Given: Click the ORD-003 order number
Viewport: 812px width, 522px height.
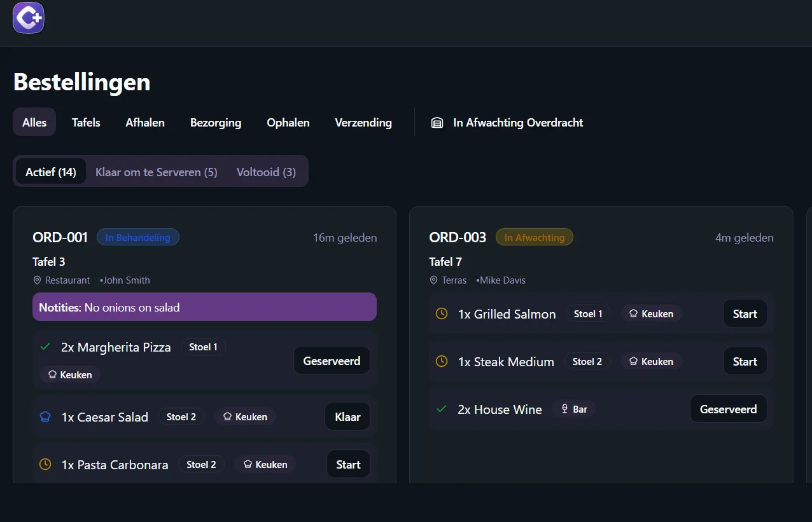Looking at the screenshot, I should [x=458, y=237].
